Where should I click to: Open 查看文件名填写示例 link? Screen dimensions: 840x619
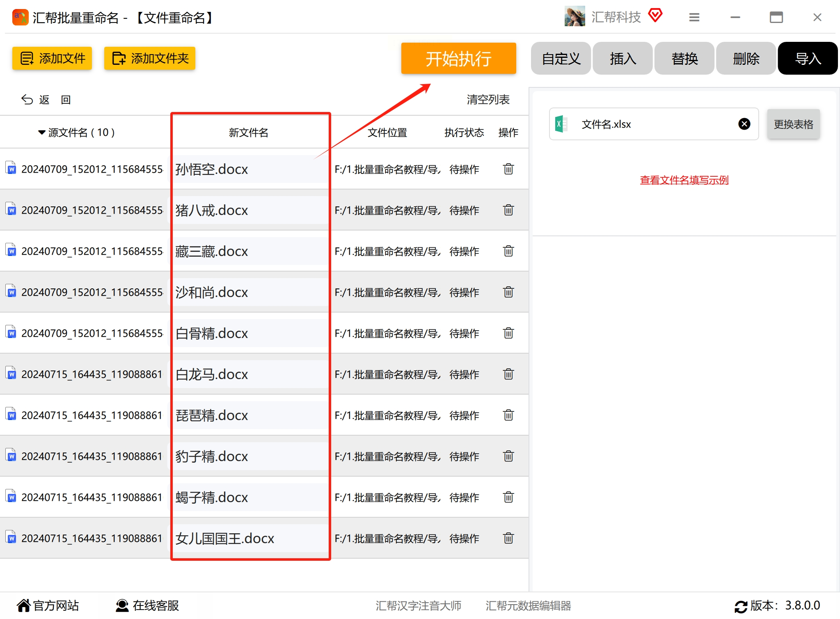[x=684, y=180]
